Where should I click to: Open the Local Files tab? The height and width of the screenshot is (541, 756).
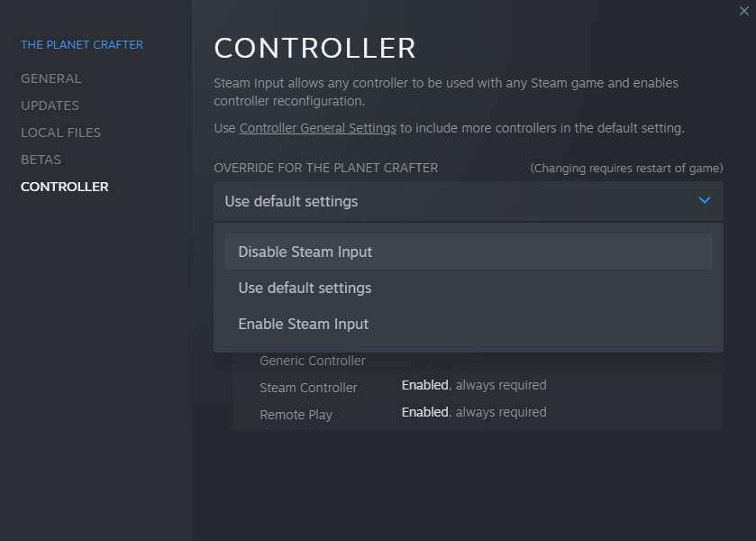click(60, 133)
